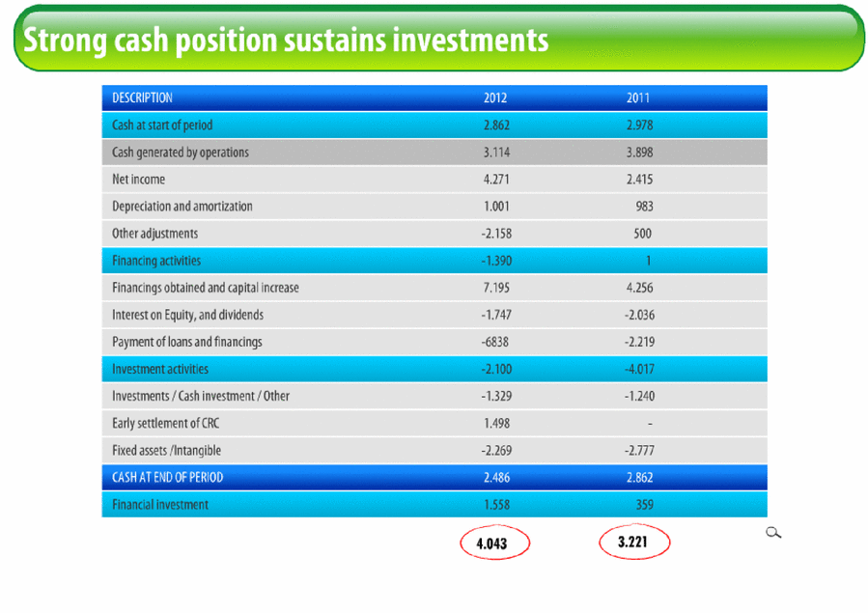Click the circled 4.043 total
868x613 pixels.
tap(494, 543)
